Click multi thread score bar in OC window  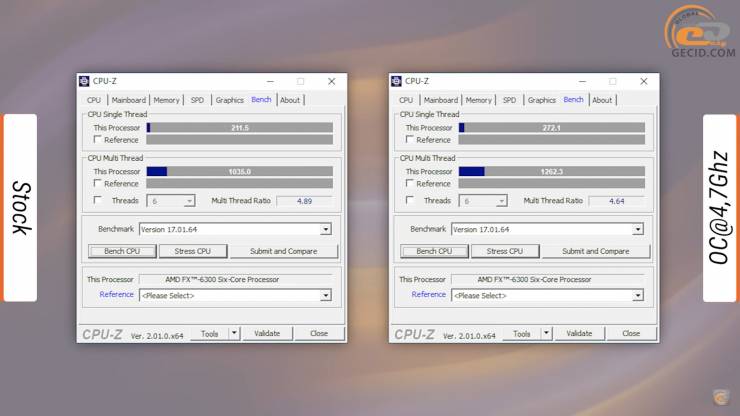(552, 171)
